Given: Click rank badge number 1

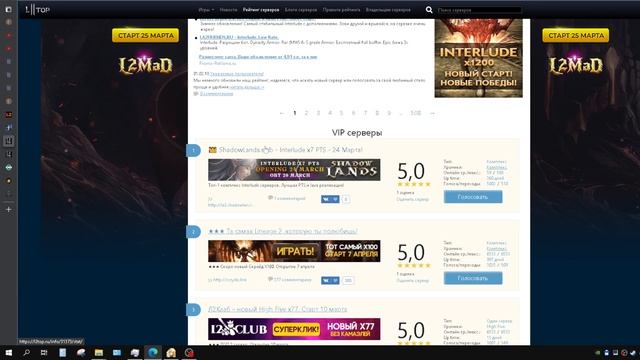Looking at the screenshot, I should click(x=193, y=150).
